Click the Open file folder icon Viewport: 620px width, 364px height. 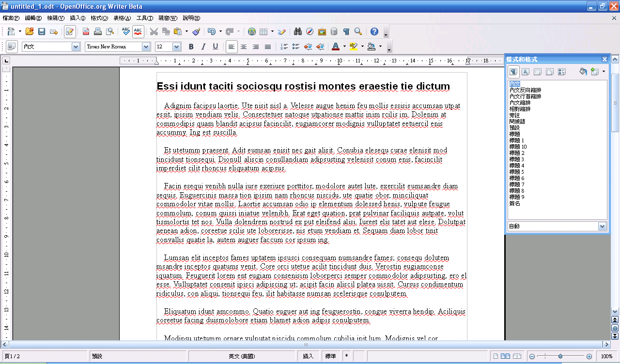[30, 31]
